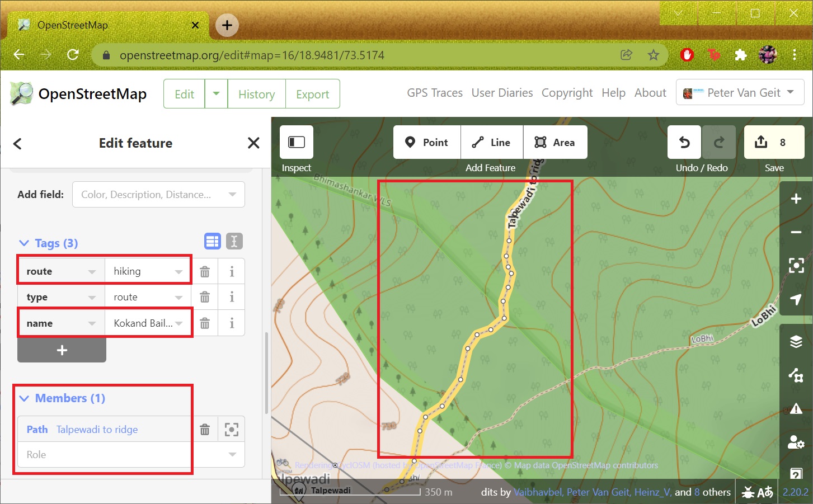813x504 pixels.
Task: Zoom out of the map
Action: [796, 232]
